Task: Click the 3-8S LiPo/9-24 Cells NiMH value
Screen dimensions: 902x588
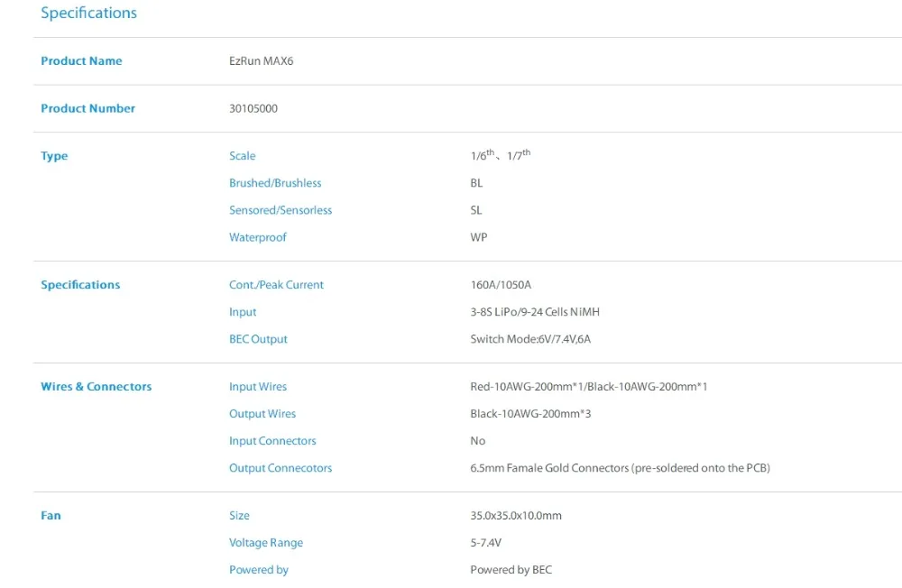Action: [x=534, y=312]
